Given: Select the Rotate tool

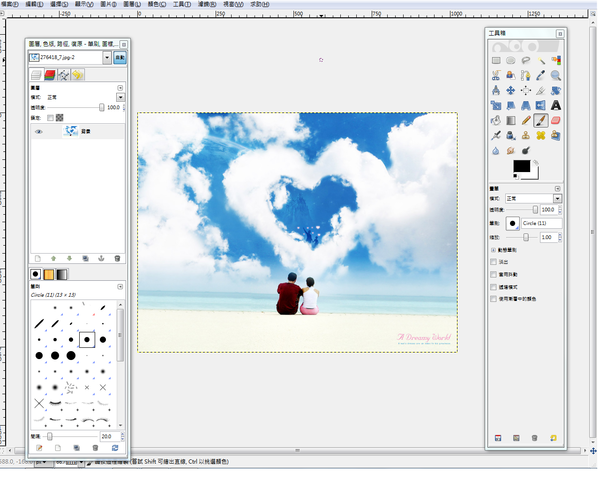Looking at the screenshot, I should tap(556, 90).
